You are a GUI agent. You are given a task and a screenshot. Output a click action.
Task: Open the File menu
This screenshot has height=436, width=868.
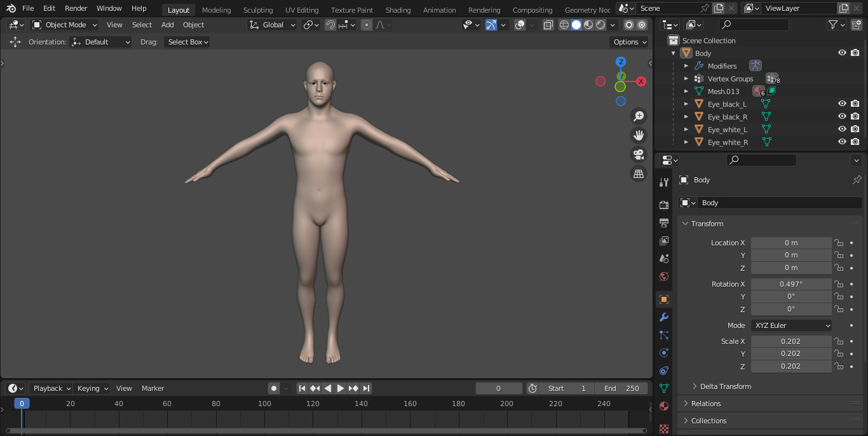pyautogui.click(x=28, y=8)
